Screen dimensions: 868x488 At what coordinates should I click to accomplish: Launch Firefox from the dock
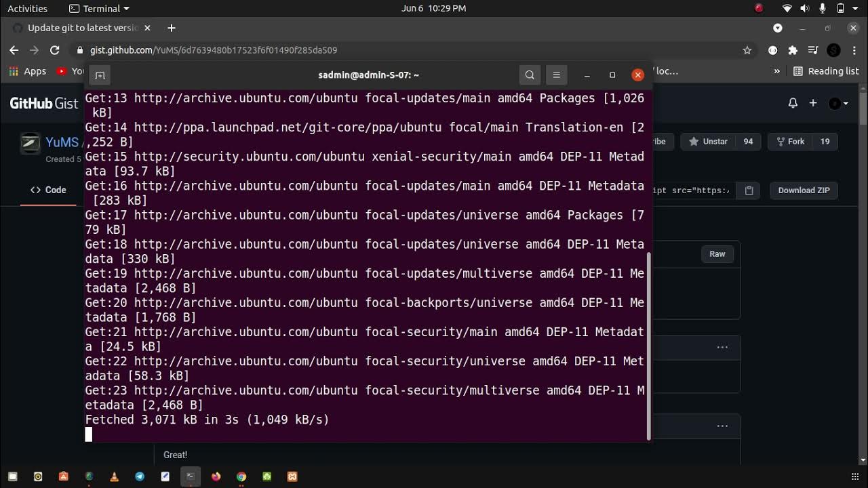216,476
